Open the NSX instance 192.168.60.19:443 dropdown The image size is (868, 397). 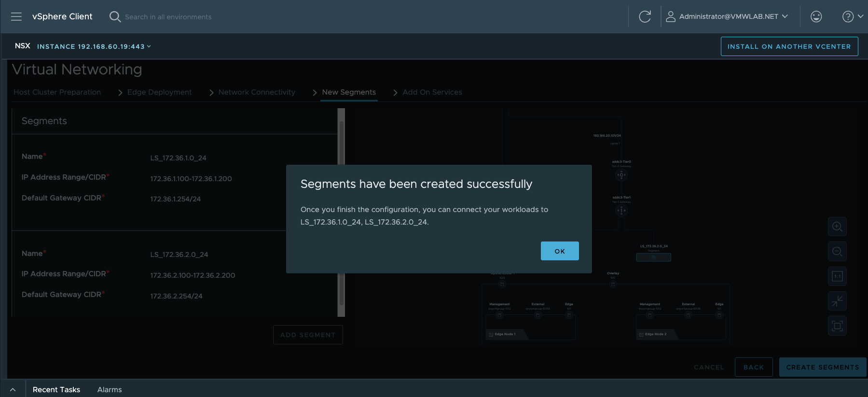[94, 46]
